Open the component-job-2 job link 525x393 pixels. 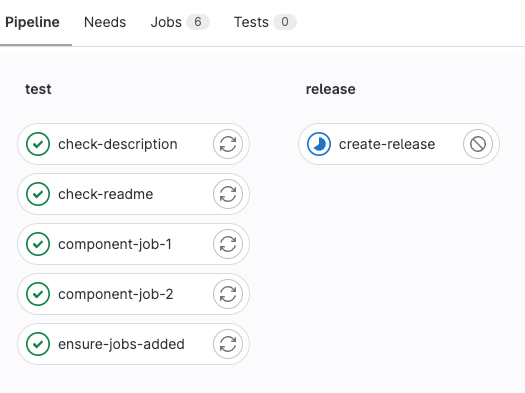(x=115, y=294)
